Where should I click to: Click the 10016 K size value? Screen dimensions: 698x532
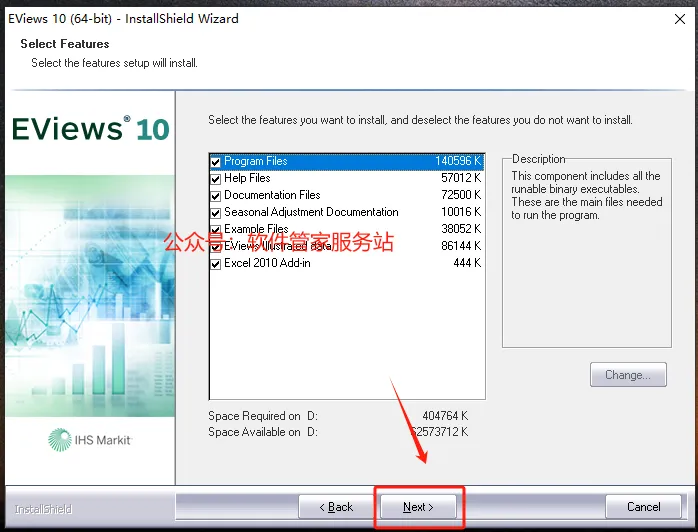pyautogui.click(x=461, y=212)
